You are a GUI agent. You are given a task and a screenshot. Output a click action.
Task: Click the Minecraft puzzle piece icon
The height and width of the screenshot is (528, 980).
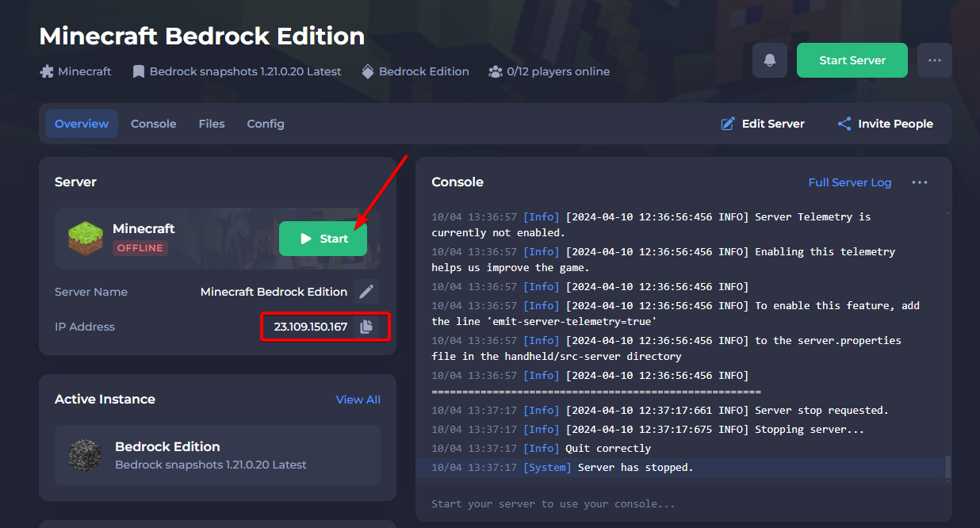tap(47, 71)
